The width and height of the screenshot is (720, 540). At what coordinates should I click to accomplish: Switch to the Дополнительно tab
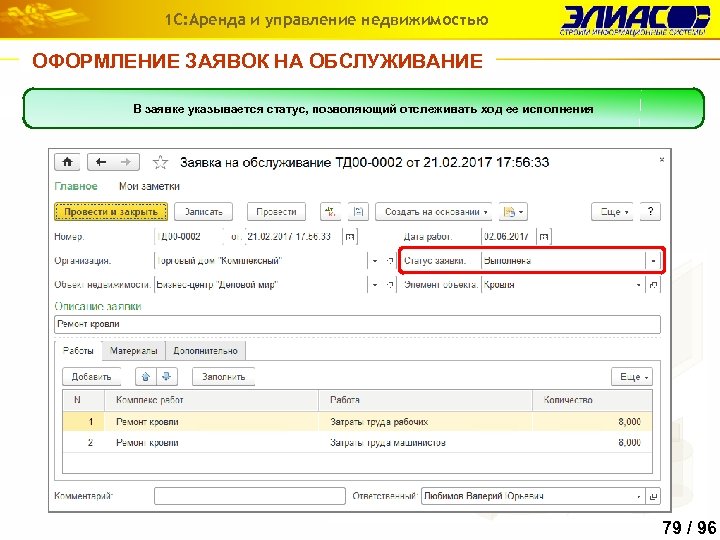coord(205,351)
